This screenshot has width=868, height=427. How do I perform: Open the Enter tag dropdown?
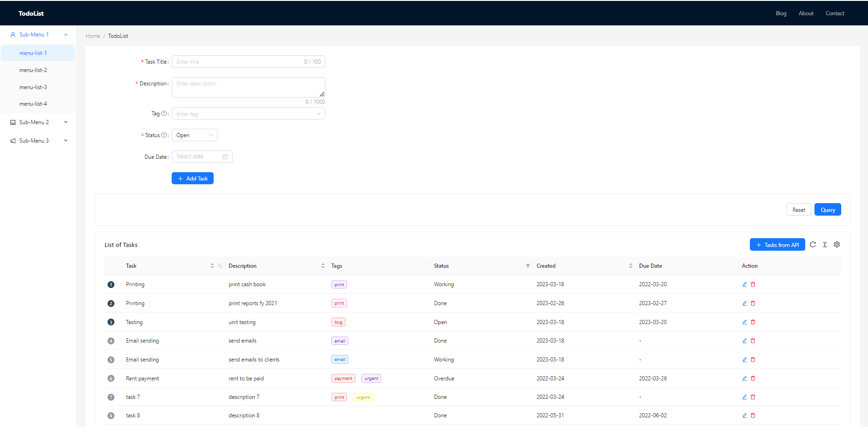click(x=248, y=114)
